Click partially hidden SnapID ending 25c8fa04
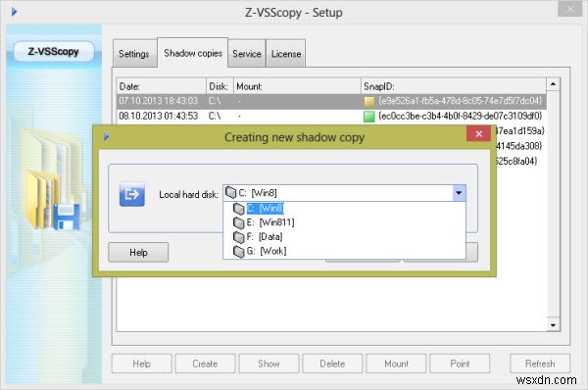This screenshot has width=588, height=390. pyautogui.click(x=516, y=161)
